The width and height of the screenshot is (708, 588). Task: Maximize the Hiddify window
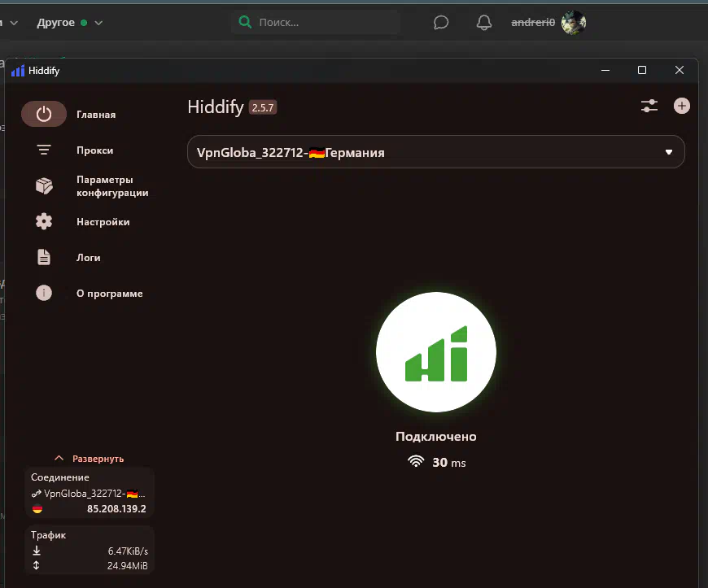[642, 71]
